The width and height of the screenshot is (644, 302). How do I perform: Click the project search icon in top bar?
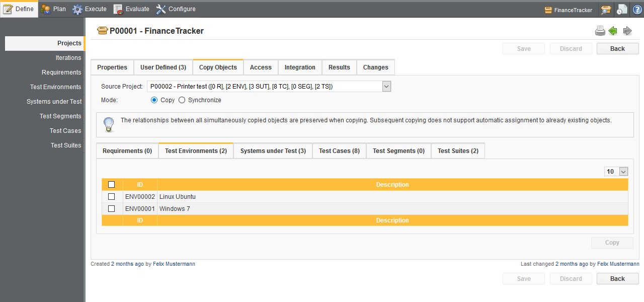(x=606, y=10)
